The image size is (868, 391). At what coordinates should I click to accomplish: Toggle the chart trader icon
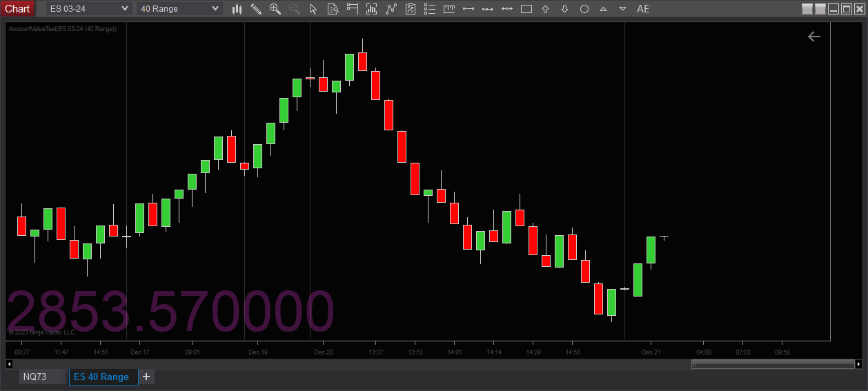[353, 9]
